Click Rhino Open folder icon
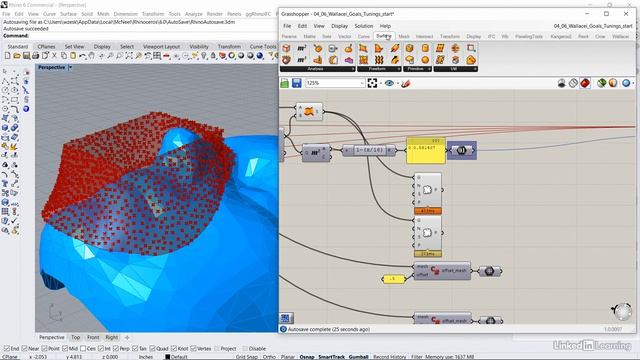Screen dimensions: 640x360 (x=17, y=56)
